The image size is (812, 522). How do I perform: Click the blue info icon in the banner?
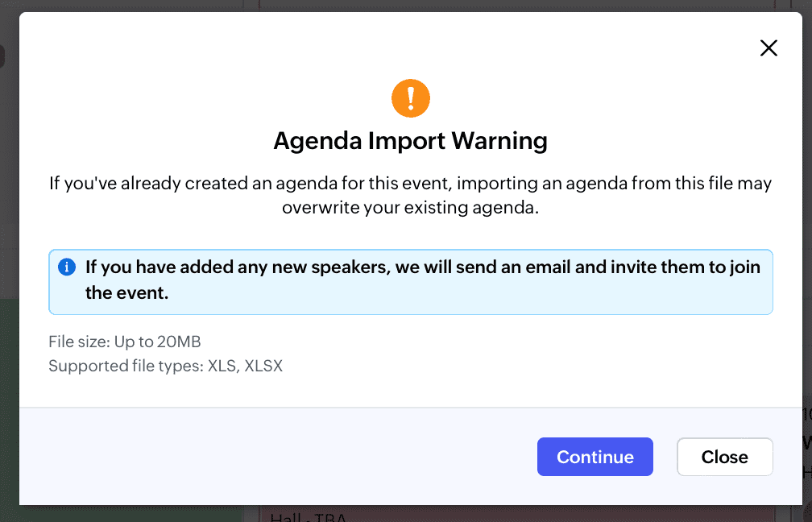point(68,267)
